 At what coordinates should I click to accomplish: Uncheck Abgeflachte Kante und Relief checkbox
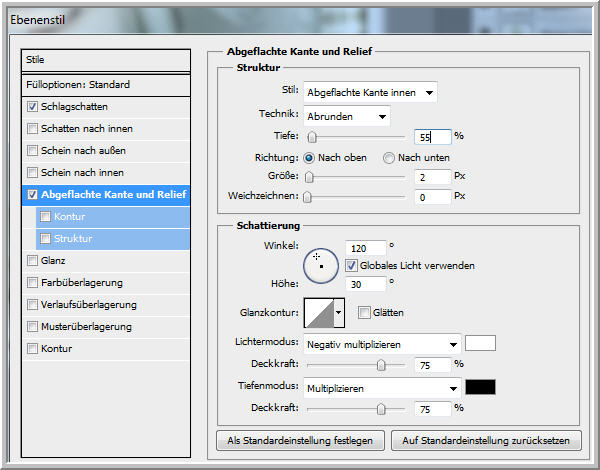[x=33, y=195]
